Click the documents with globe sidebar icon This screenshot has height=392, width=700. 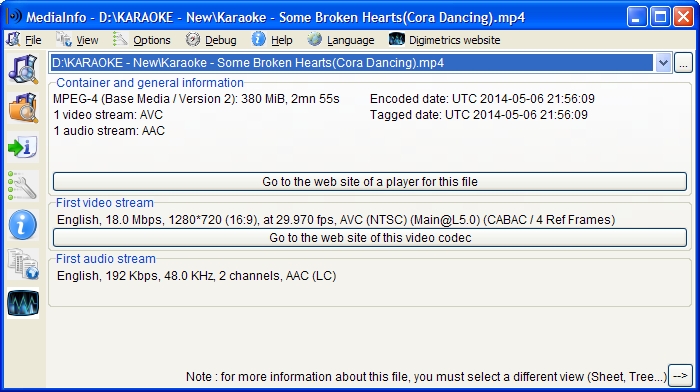tap(23, 264)
